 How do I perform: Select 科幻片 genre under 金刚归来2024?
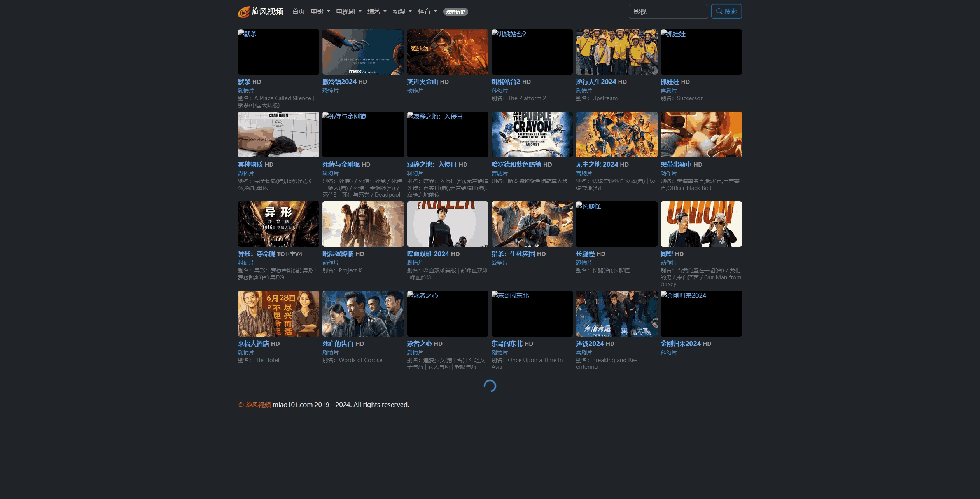[668, 352]
